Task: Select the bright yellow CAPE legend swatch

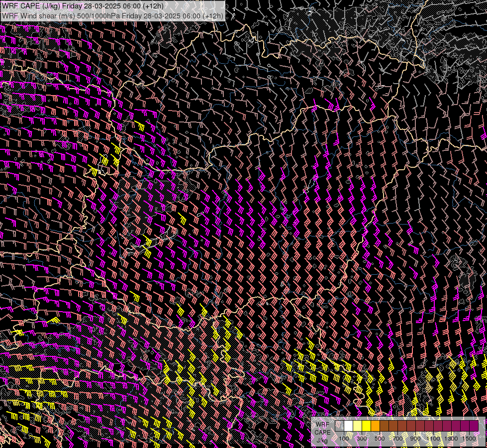Action: pos(367,426)
